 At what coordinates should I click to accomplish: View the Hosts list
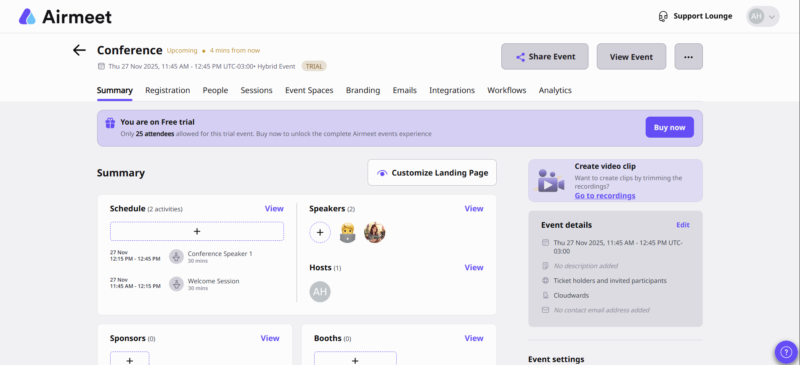[x=474, y=267]
